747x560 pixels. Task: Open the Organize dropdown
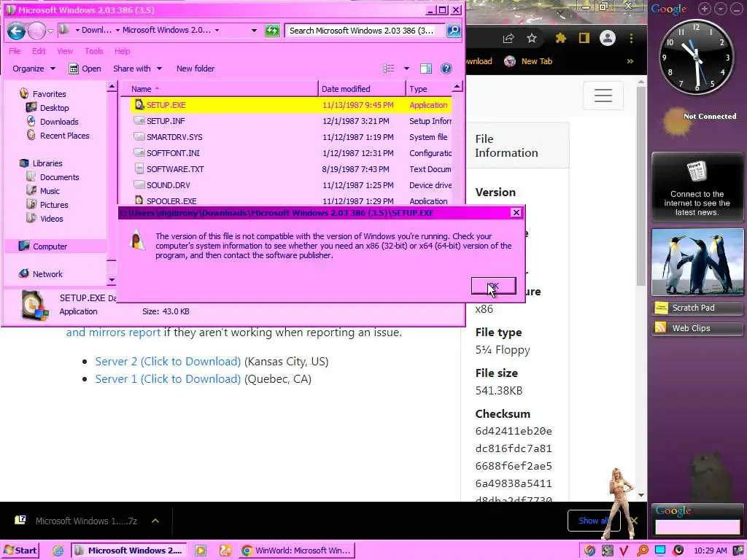tap(34, 69)
